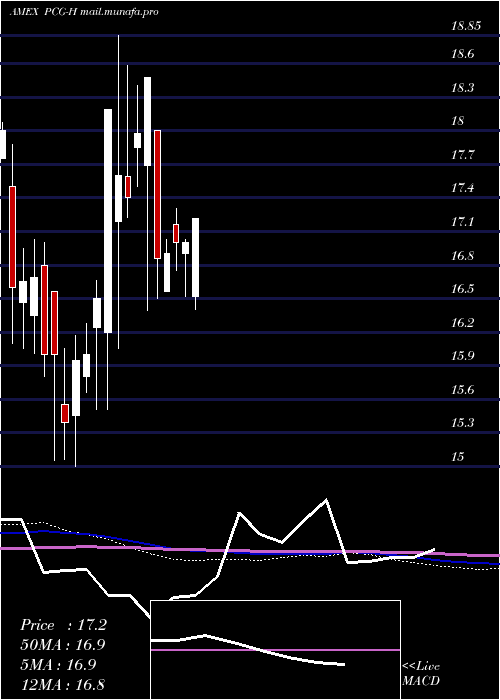This screenshot has width=500, height=700.
Task: Click the 15.6 price axis label
Action: (x=462, y=390)
